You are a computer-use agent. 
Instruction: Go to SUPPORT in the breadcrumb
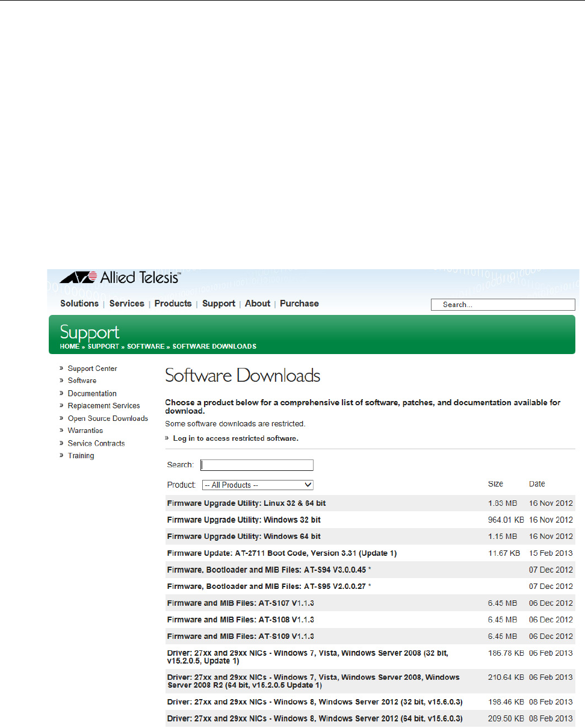(104, 347)
